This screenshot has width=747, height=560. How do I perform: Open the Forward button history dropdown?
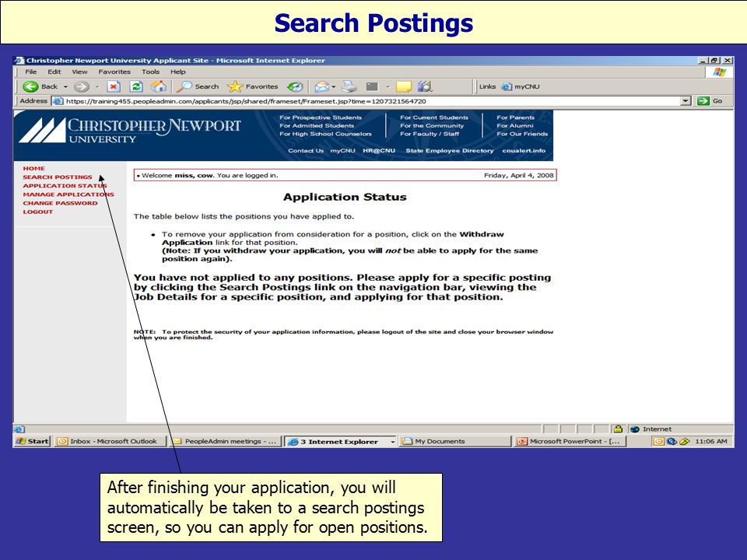(x=97, y=86)
